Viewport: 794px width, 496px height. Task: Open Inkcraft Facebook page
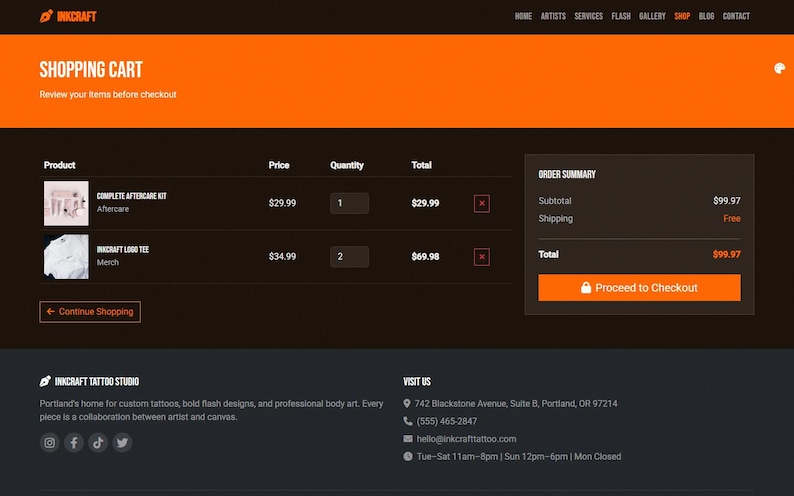pos(74,443)
